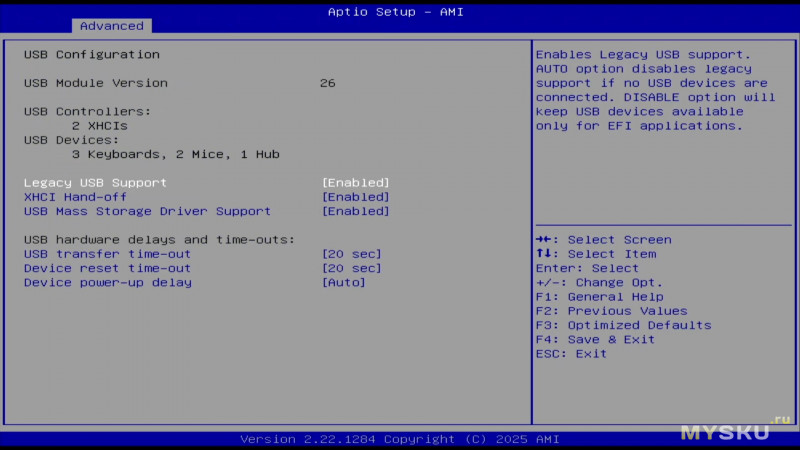Screen dimensions: 800x450
Task: Select USB Mass Storage Driver Support
Action: coord(147,211)
